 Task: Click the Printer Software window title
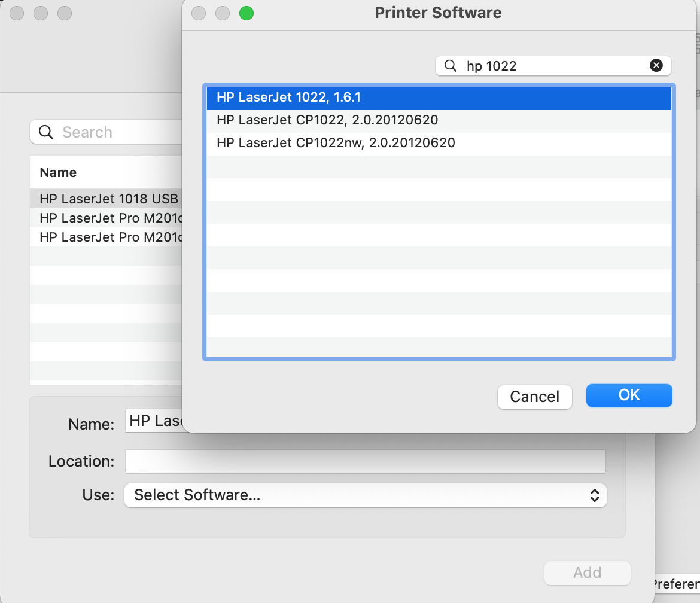pos(438,13)
